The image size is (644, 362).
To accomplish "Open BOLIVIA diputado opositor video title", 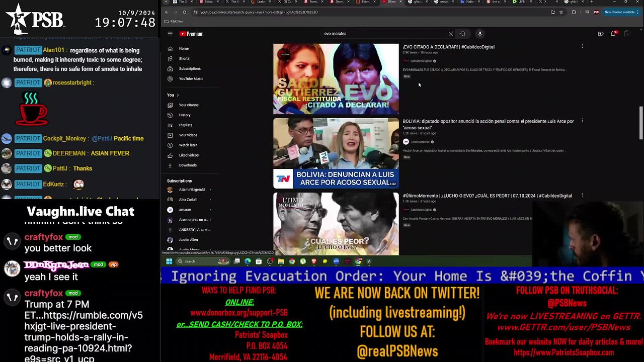I will pos(488,124).
